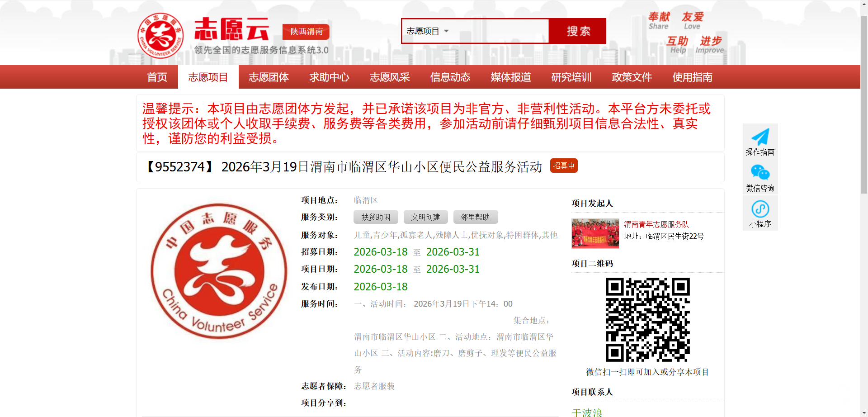Click the large volunteer service project logo
Screen dimensions: 868x417
[x=219, y=271]
